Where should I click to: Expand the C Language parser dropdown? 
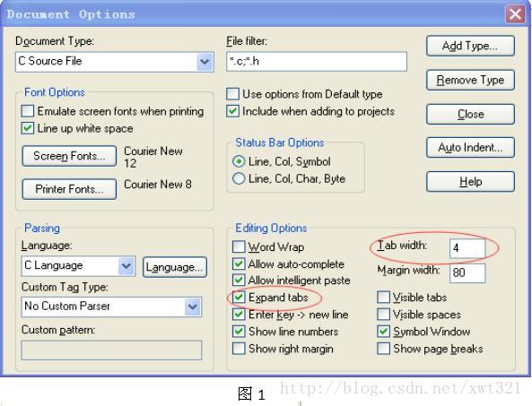(126, 265)
